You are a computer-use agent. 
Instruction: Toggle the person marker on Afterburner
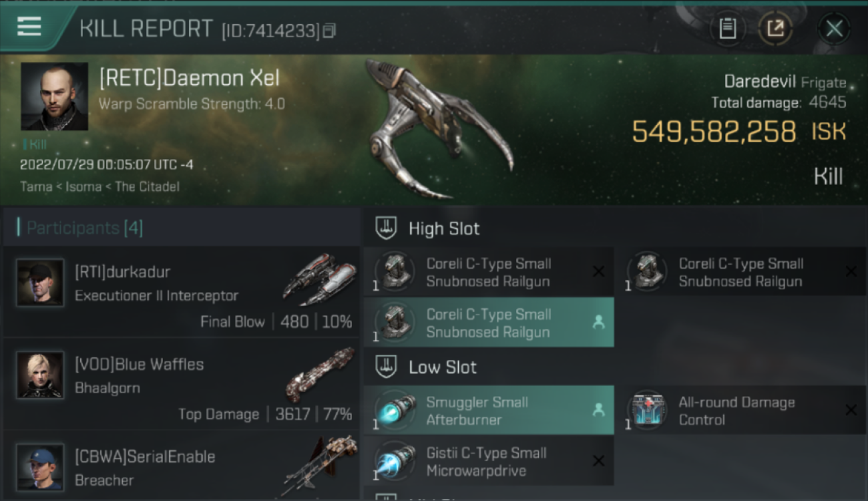598,411
